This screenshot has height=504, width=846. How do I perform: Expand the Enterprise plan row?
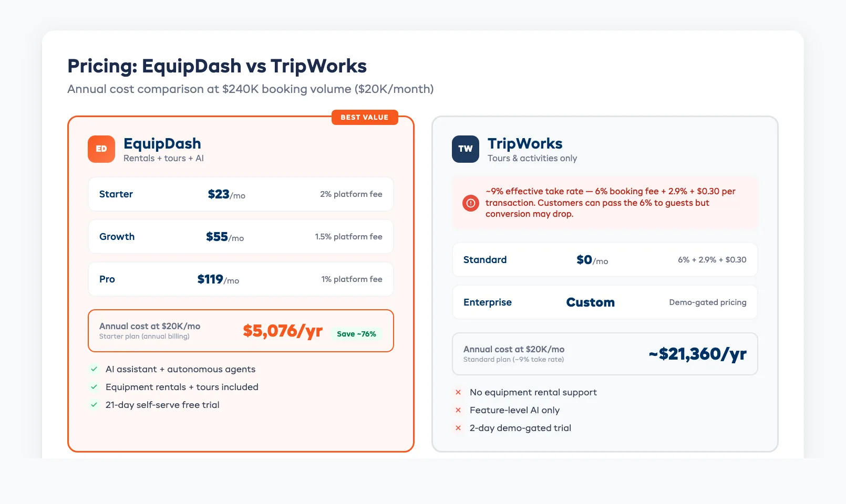(604, 302)
